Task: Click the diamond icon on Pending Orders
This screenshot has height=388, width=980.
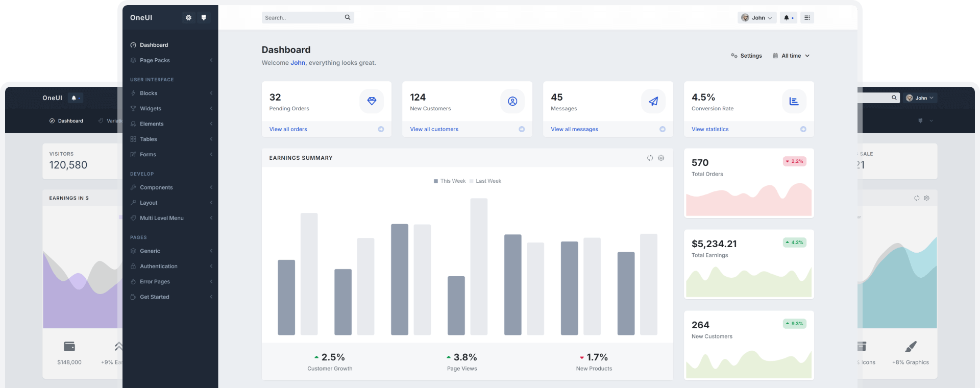Action: (x=372, y=101)
